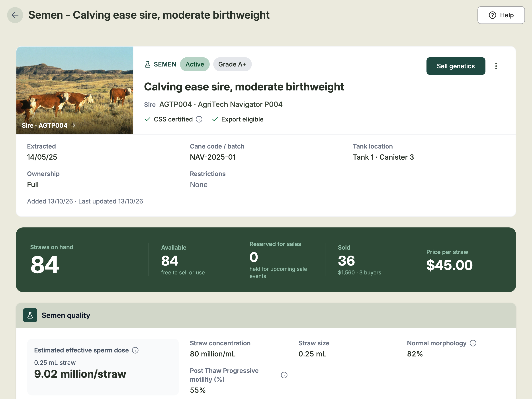Show CSS certified info tooltip icon

(x=199, y=119)
